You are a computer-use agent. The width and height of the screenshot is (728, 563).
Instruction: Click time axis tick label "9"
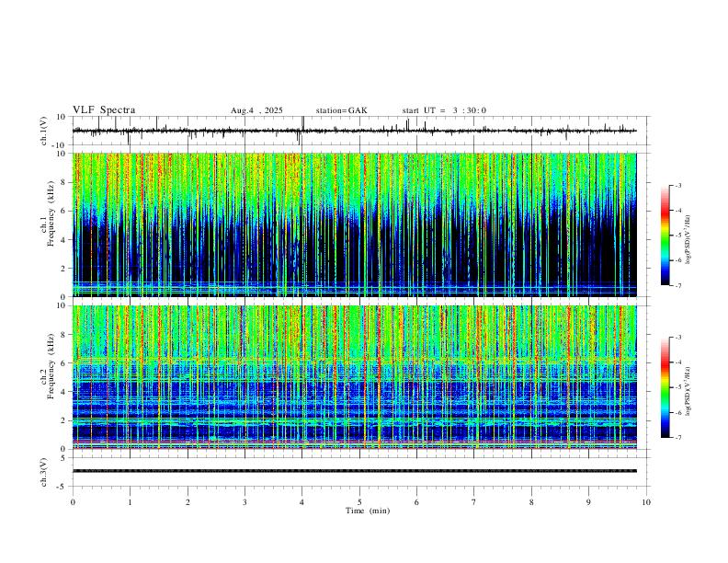pos(588,502)
